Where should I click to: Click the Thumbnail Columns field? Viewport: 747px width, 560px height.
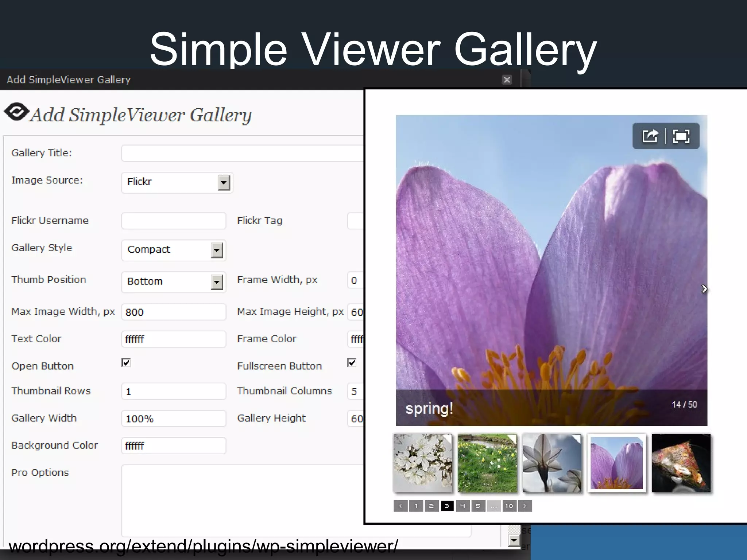click(x=356, y=391)
